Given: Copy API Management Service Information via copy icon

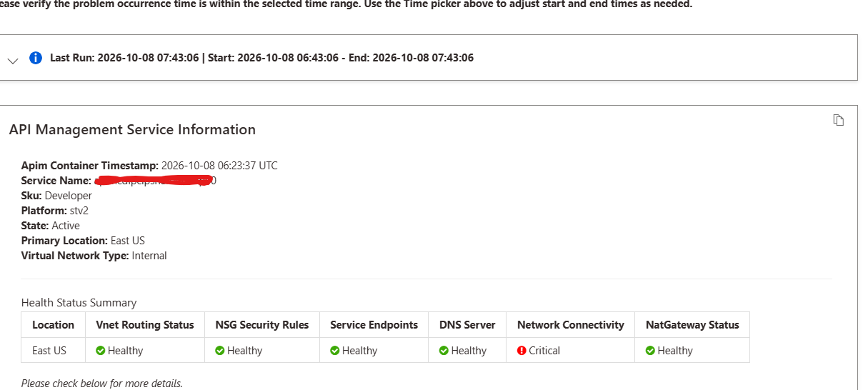Looking at the screenshot, I should pyautogui.click(x=839, y=120).
